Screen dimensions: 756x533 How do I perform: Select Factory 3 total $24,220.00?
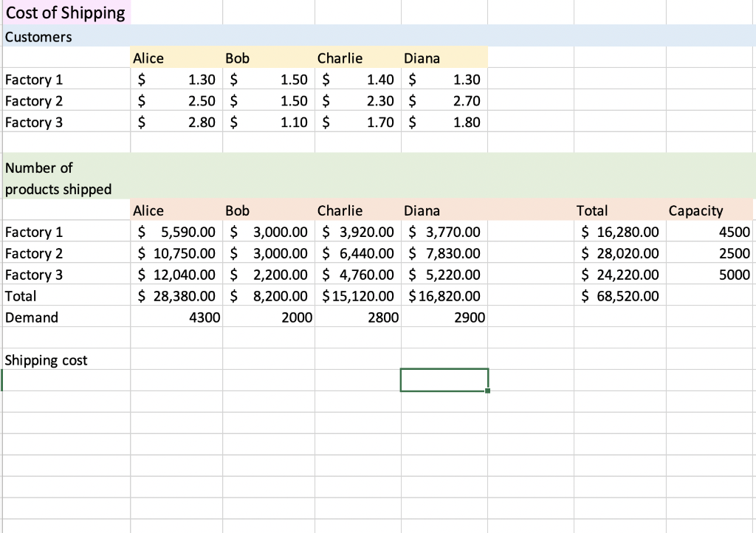click(620, 274)
